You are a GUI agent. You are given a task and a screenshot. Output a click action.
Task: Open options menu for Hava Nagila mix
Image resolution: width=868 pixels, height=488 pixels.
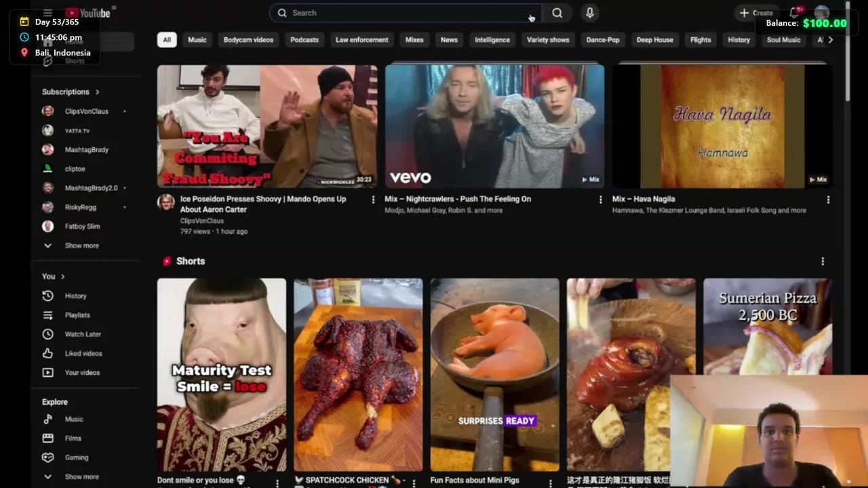point(828,200)
